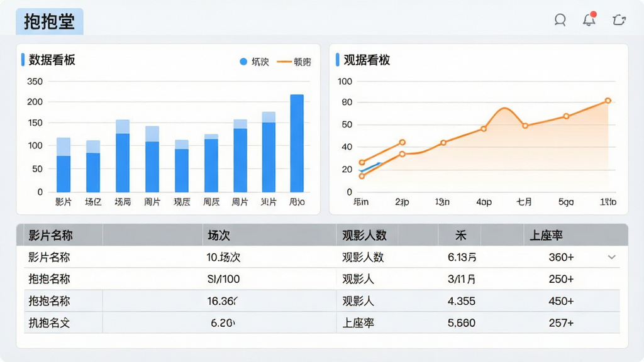Click the line point above 七月
Image resolution: width=644 pixels, height=362 pixels.
pyautogui.click(x=525, y=126)
